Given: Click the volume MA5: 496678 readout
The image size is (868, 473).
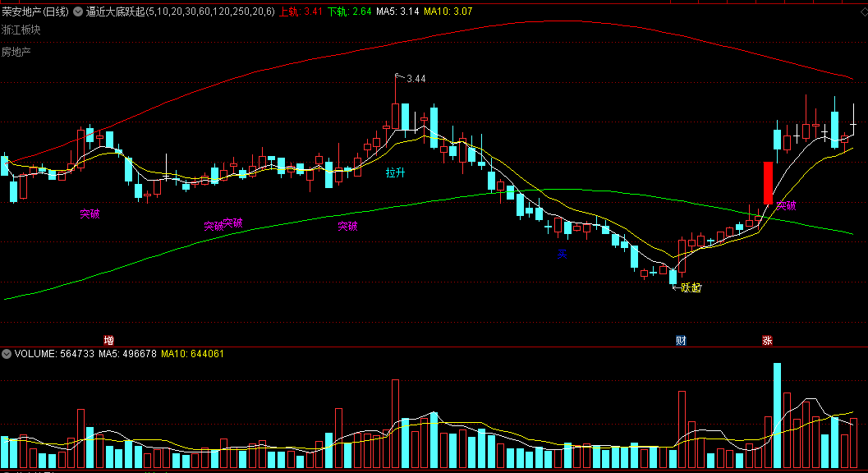Looking at the screenshot, I should click(127, 353).
